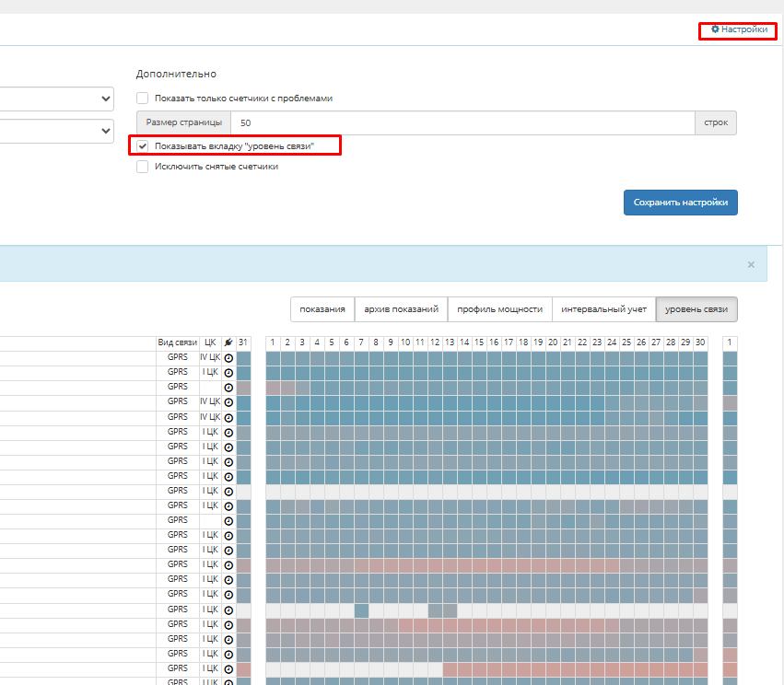The width and height of the screenshot is (784, 685).
Task: Select 'профиль мощности' tab
Action: pos(499,309)
